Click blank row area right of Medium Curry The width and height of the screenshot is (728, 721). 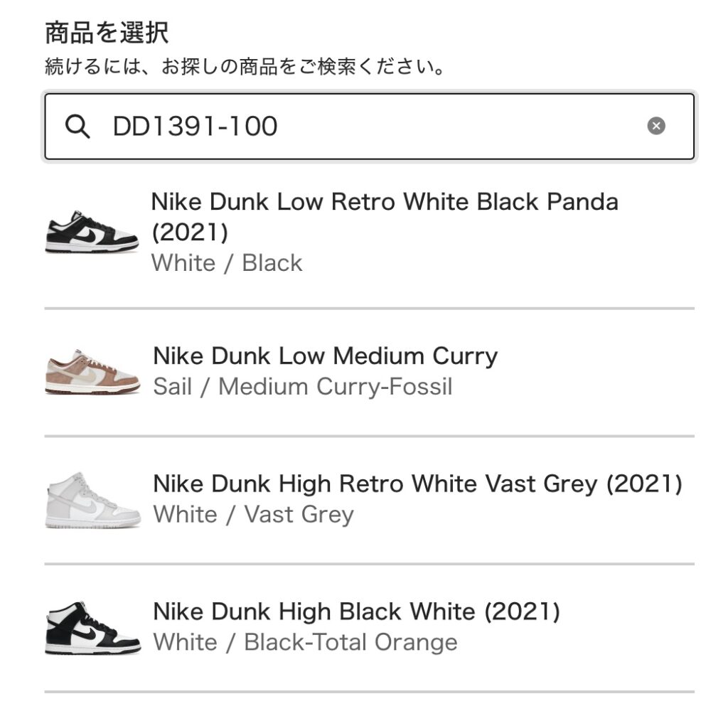click(594, 372)
